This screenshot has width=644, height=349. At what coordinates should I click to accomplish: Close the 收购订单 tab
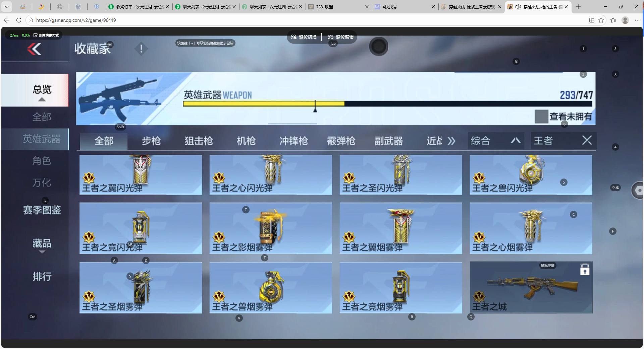[167, 7]
